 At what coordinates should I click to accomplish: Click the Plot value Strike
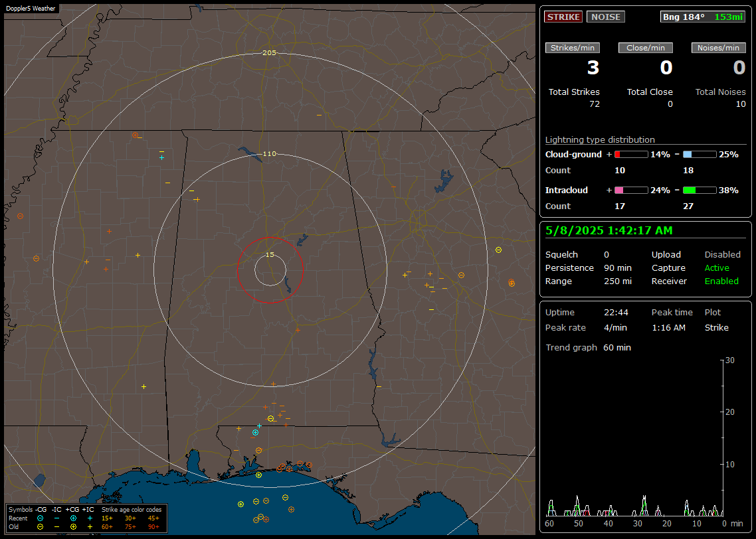click(716, 327)
